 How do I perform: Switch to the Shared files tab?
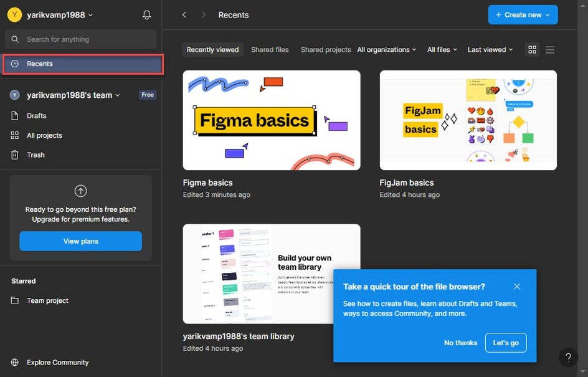[x=270, y=50]
